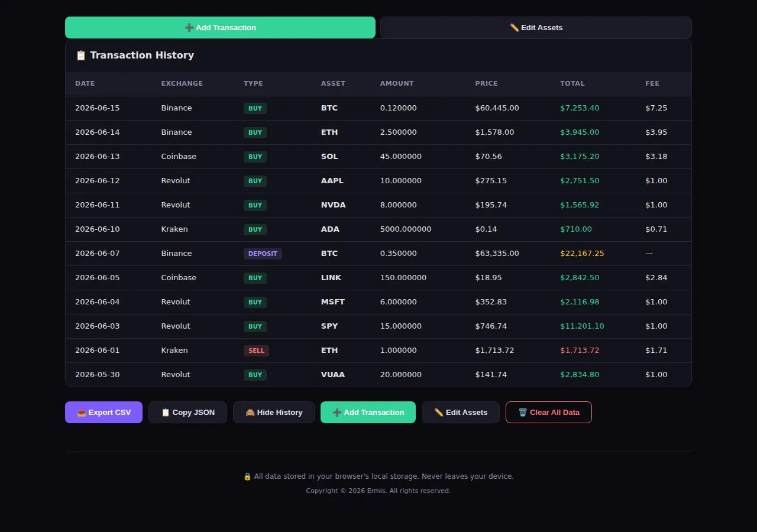
Task: Click Coinbase in the 2026-06-13 row
Action: pyautogui.click(x=179, y=157)
